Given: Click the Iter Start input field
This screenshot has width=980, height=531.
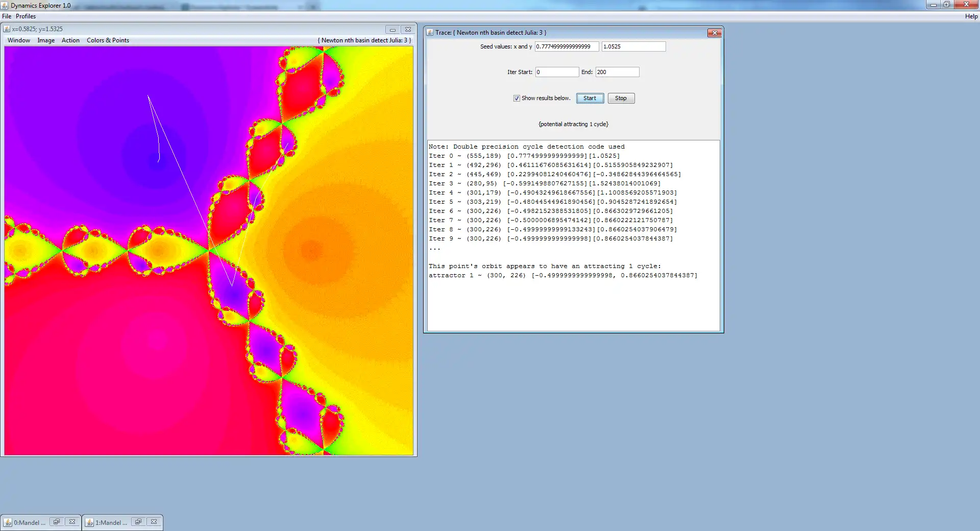Looking at the screenshot, I should (557, 72).
